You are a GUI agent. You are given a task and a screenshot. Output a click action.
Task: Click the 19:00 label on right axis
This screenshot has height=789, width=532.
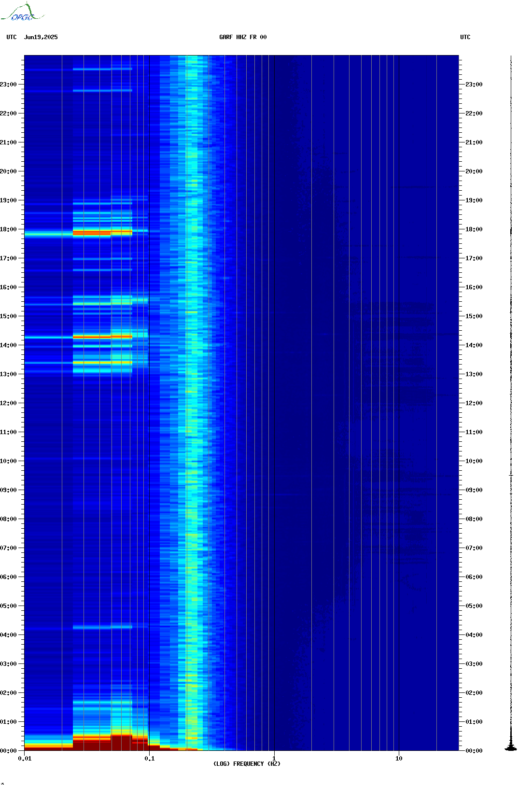click(x=474, y=200)
